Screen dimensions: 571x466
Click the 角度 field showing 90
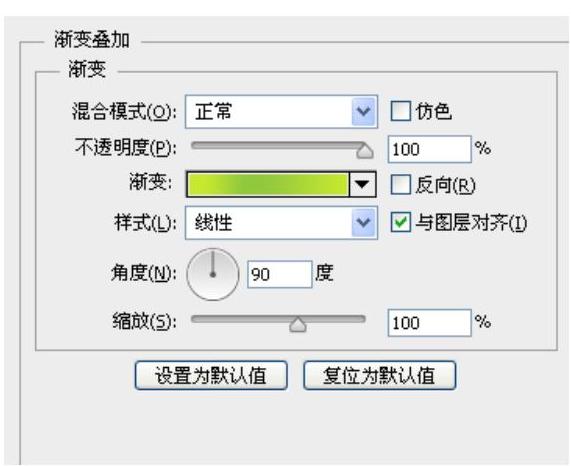[280, 274]
